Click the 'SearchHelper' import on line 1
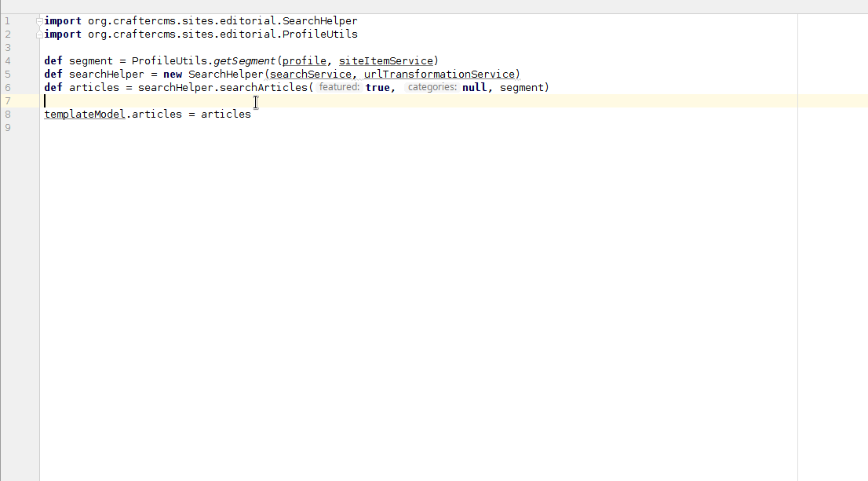Screen dimensions: 868x481 tap(320, 21)
